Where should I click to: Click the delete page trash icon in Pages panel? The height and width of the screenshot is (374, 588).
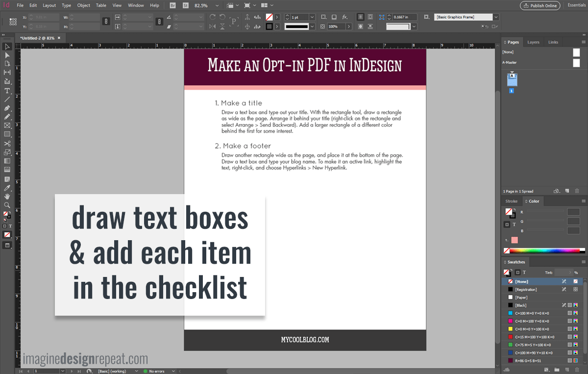tap(577, 191)
